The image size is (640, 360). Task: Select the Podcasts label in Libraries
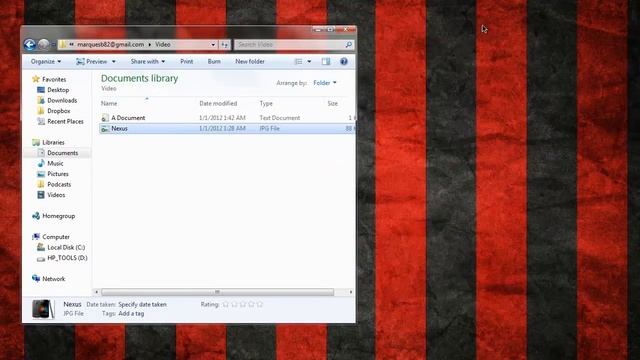[59, 184]
